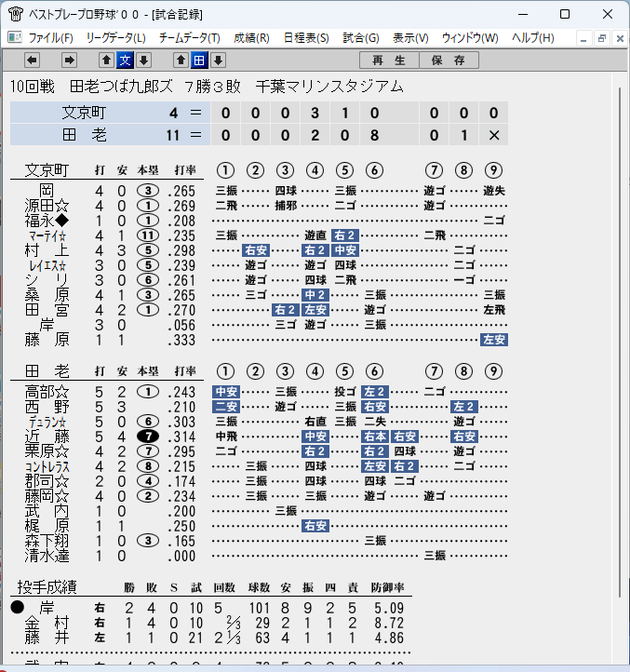
Task: Click up arrow beside 文 team icon
Action: click(x=107, y=60)
